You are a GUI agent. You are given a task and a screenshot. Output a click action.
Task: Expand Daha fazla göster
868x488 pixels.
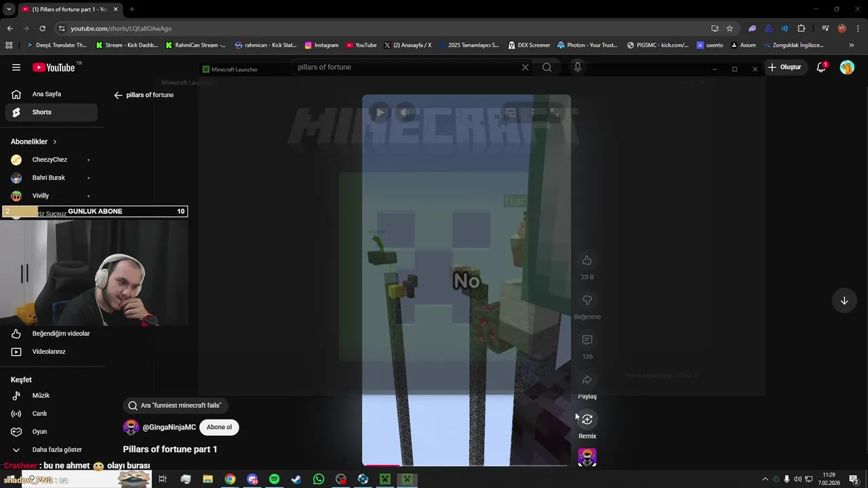tap(52, 449)
